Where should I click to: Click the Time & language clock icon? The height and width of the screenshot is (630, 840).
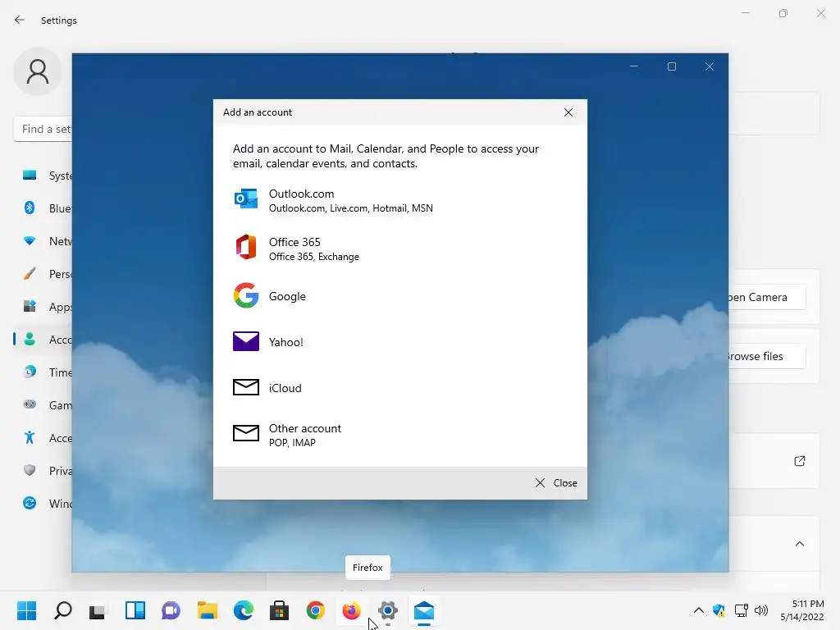pos(30,372)
